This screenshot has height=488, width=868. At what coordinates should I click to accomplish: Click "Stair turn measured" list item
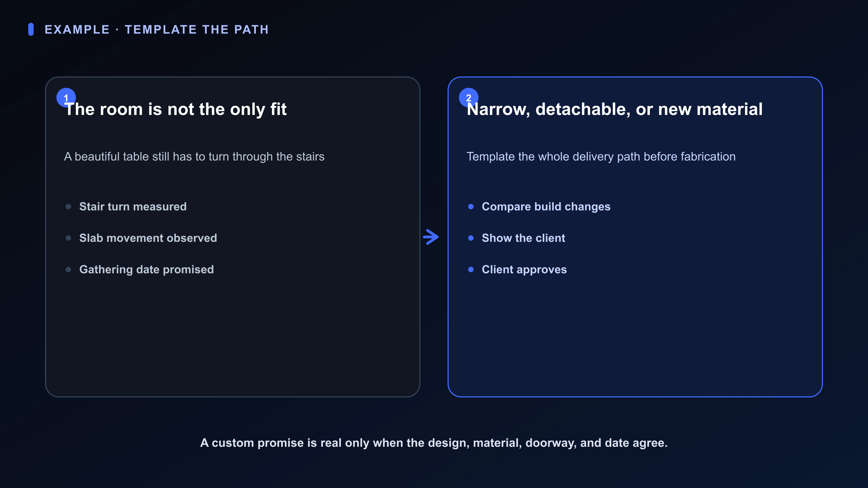[x=133, y=206]
